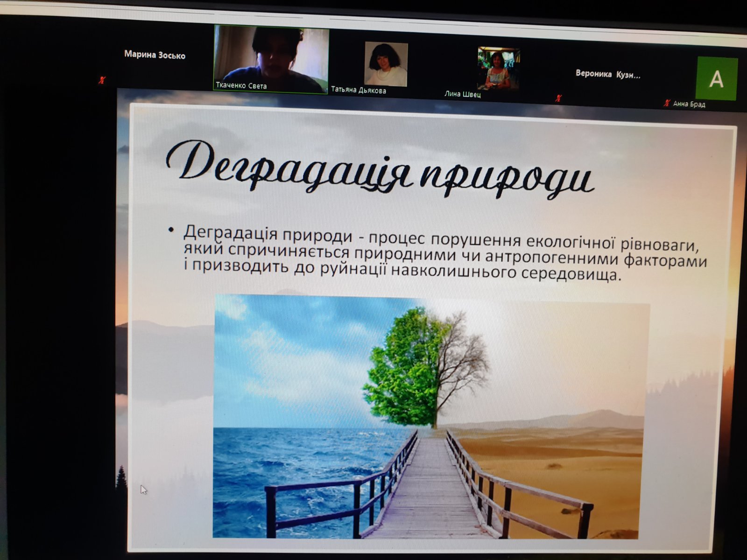Click muted microphone icon under Марина Зосько
The image size is (747, 560).
pyautogui.click(x=102, y=80)
